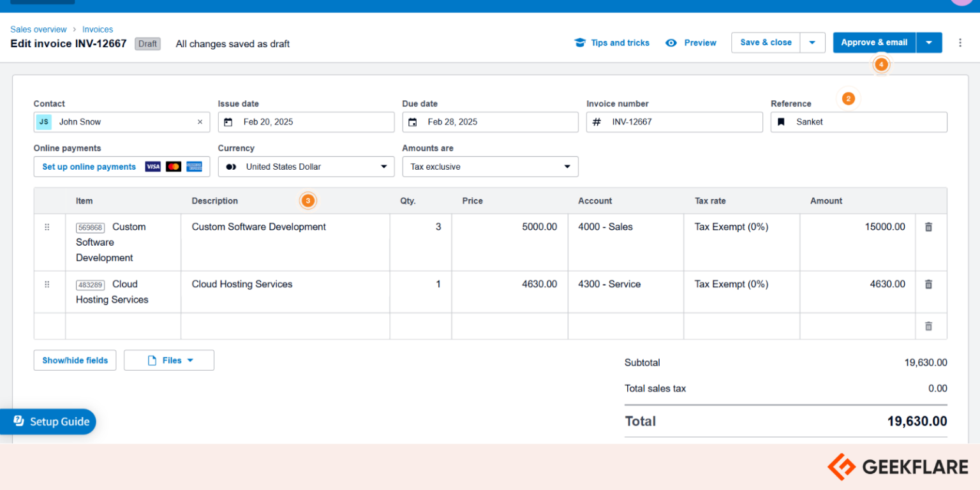Viewport: 980px width, 490px height.
Task: Click the issue date calendar icon
Action: pyautogui.click(x=228, y=122)
